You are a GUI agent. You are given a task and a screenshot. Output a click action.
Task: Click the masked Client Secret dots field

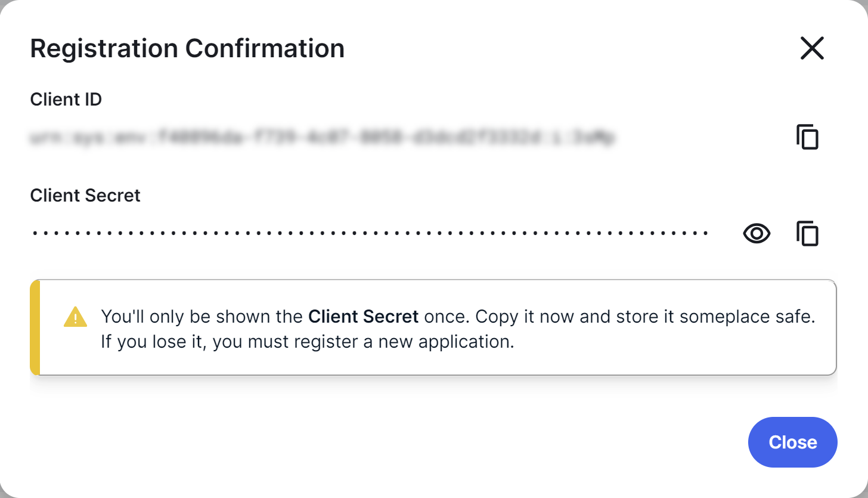click(370, 233)
